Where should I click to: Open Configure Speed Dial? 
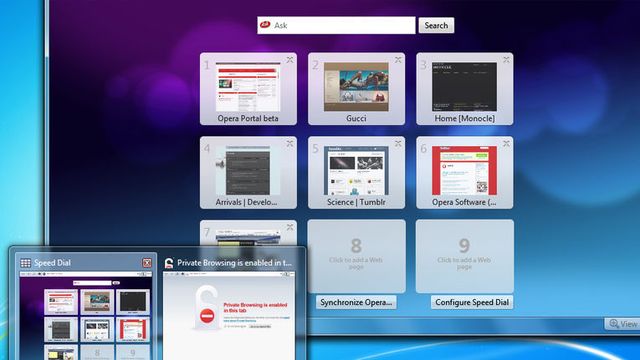[x=472, y=302]
